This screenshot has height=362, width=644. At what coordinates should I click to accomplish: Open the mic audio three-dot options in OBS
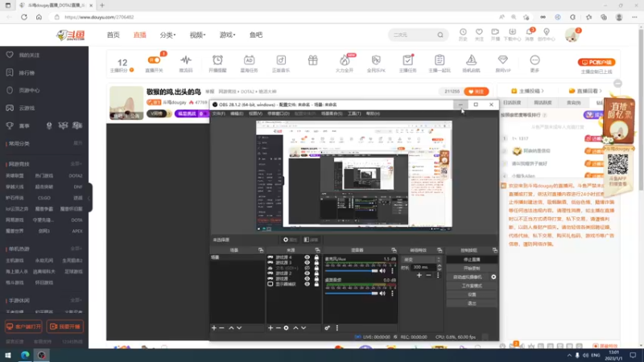[392, 271]
